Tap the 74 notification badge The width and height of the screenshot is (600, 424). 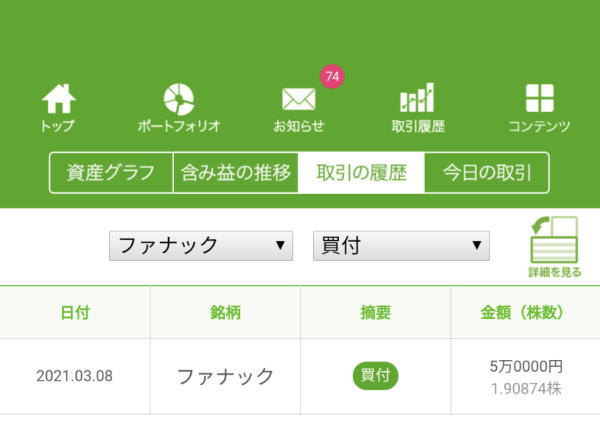pos(332,76)
